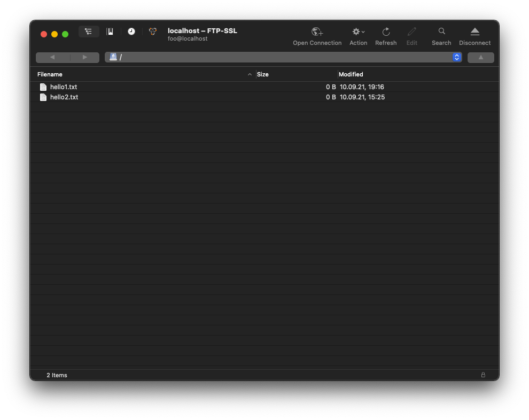Click the pencil Edit toolbar button
This screenshot has width=529, height=420.
click(411, 32)
